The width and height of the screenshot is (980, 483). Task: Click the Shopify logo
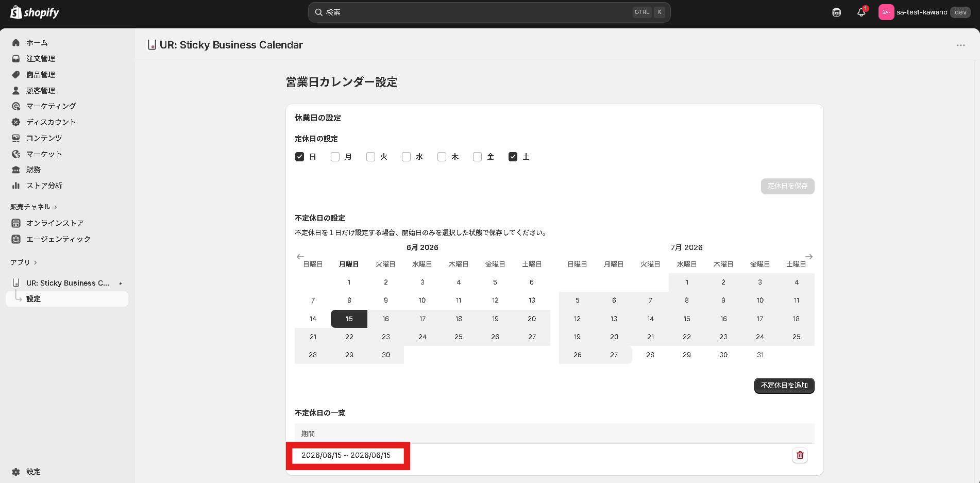[35, 12]
